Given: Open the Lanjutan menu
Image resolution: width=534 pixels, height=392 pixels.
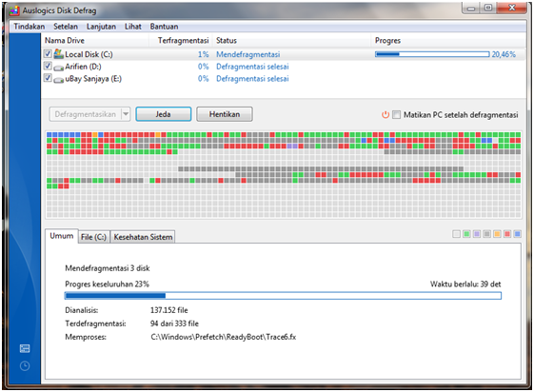Looking at the screenshot, I should [x=101, y=27].
